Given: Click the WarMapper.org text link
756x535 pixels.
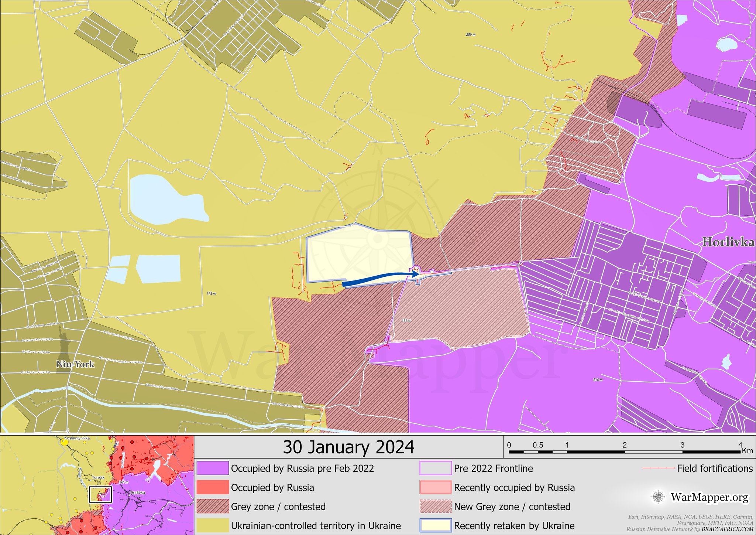Looking at the screenshot, I should coord(709,497).
